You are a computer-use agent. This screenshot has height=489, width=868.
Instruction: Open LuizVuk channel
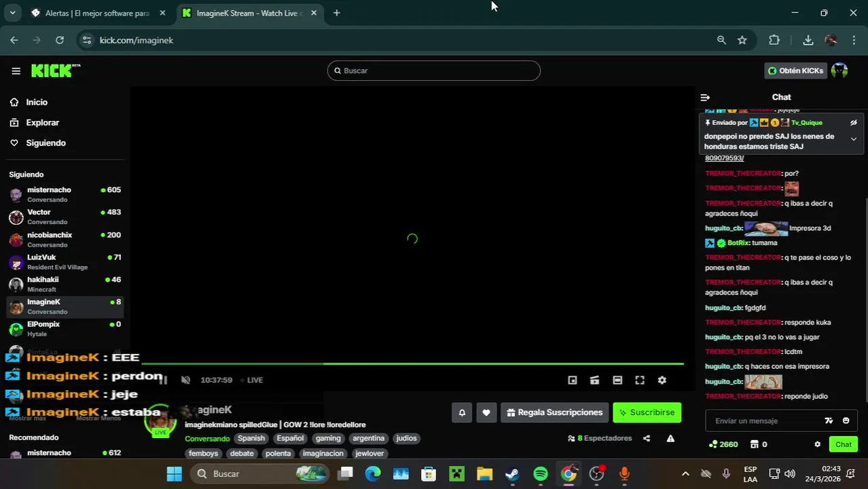[x=65, y=261]
